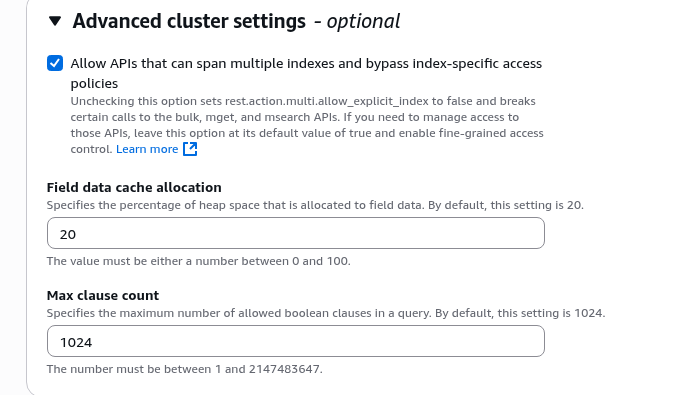Focus the Max clause count input box
The height and width of the screenshot is (395, 679).
point(296,341)
